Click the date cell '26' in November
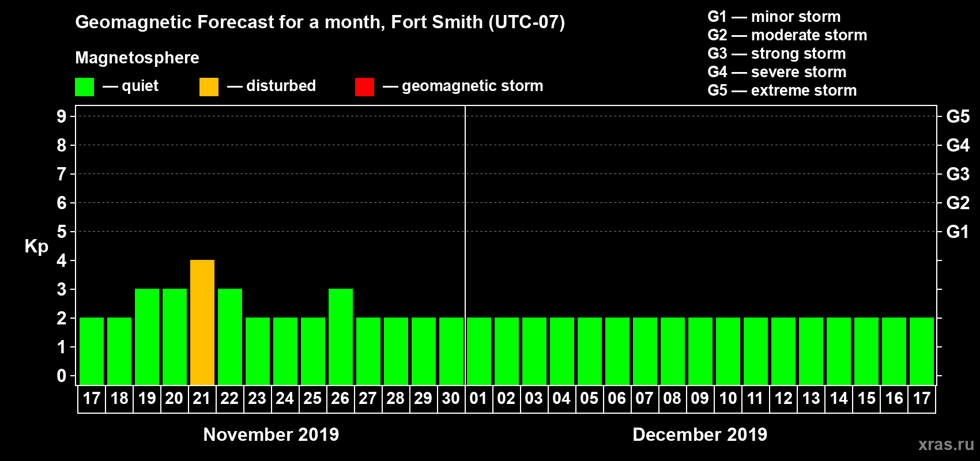Viewport: 980px width, 461px height. [x=340, y=399]
